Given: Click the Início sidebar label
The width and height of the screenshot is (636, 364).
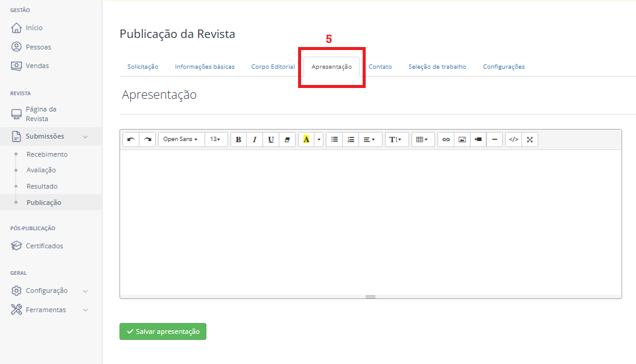Looking at the screenshot, I should coord(34,28).
